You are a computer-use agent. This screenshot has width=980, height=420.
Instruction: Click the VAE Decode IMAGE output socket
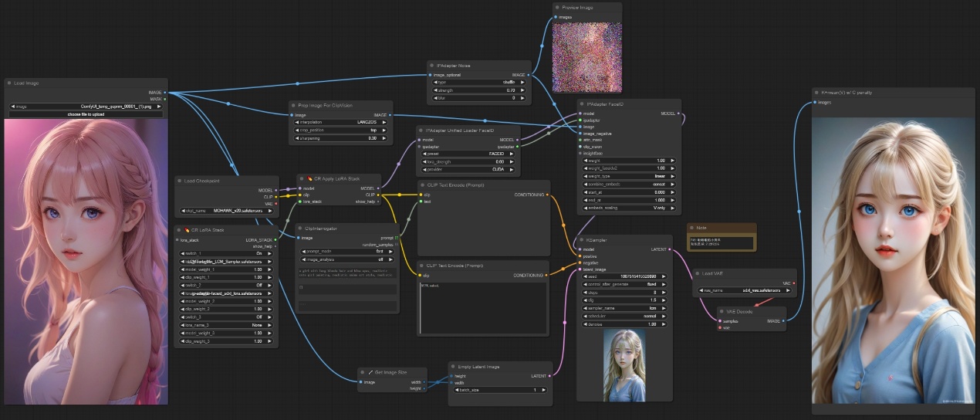pos(782,320)
